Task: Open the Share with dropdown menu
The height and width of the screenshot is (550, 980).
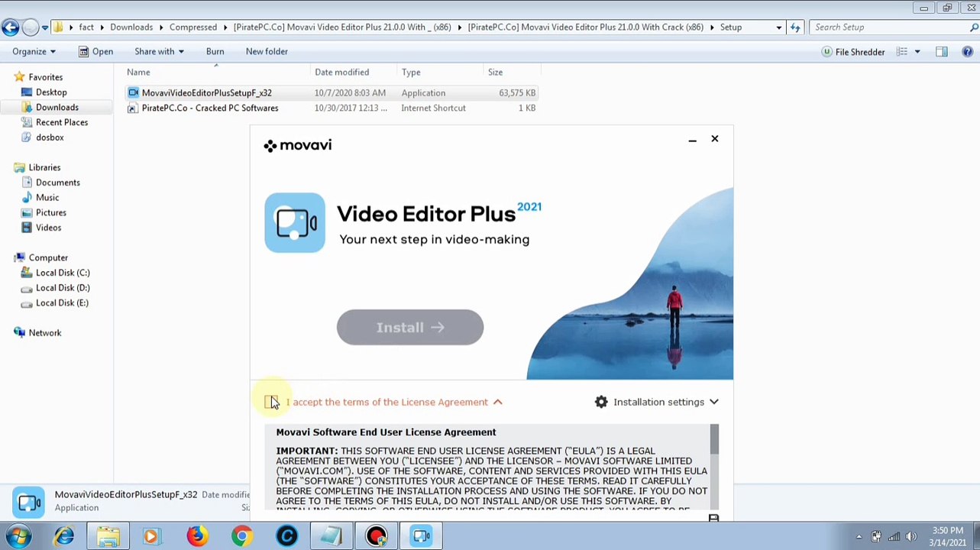Action: pyautogui.click(x=159, y=51)
